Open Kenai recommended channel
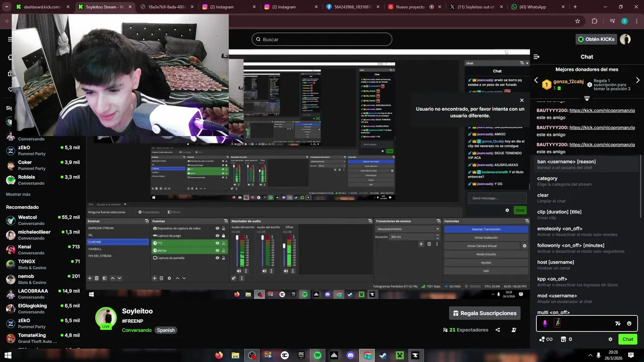 [x=43, y=249]
